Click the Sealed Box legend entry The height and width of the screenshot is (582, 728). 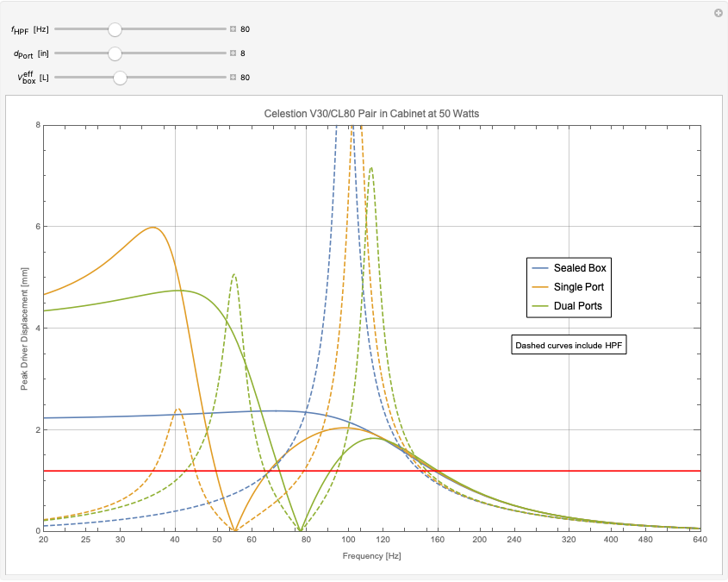click(569, 268)
